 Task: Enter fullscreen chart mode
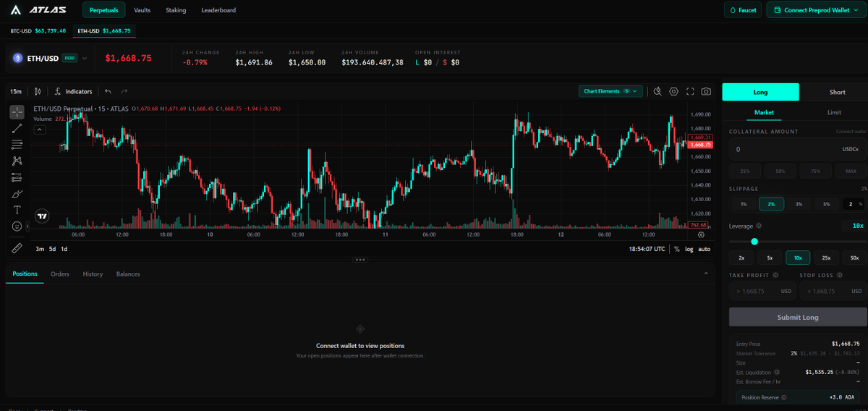pyautogui.click(x=690, y=91)
